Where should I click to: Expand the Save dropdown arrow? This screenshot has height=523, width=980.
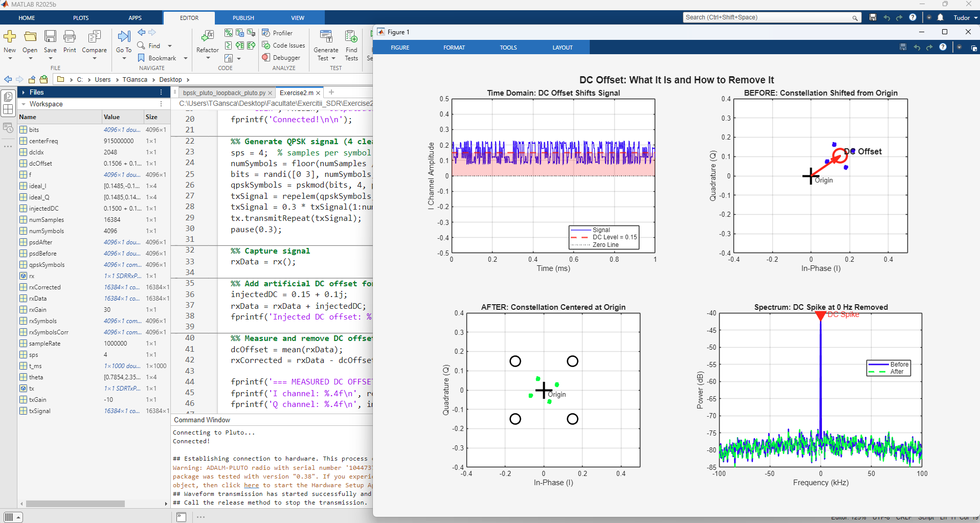tap(50, 58)
